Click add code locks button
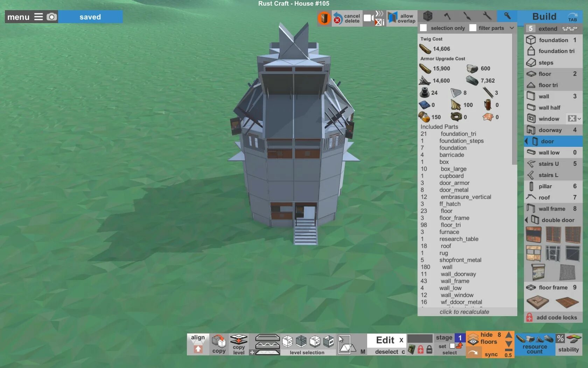This screenshot has height=368, width=588. (553, 317)
